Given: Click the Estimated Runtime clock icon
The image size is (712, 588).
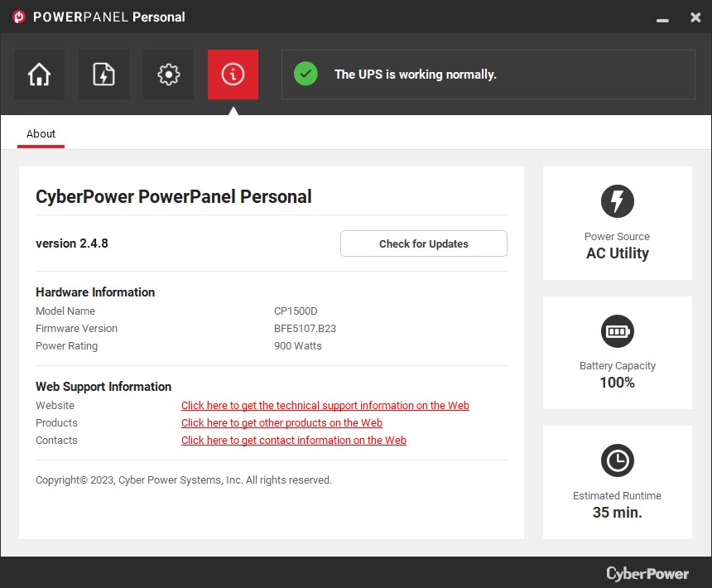Looking at the screenshot, I should pyautogui.click(x=617, y=460).
